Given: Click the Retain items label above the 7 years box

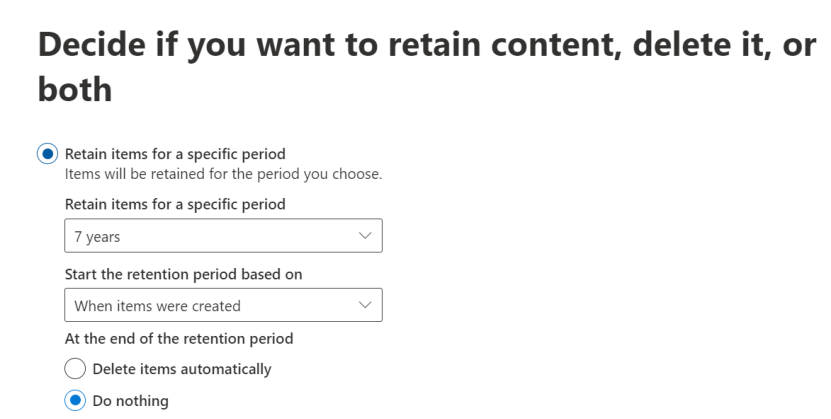Looking at the screenshot, I should click(x=175, y=204).
